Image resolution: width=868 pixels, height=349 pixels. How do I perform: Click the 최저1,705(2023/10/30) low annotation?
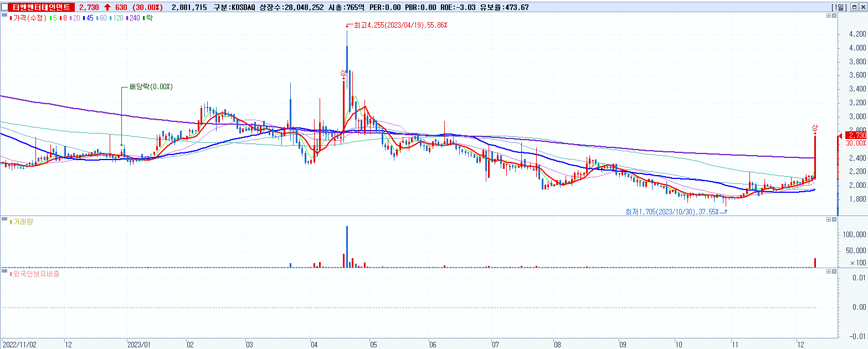click(672, 212)
